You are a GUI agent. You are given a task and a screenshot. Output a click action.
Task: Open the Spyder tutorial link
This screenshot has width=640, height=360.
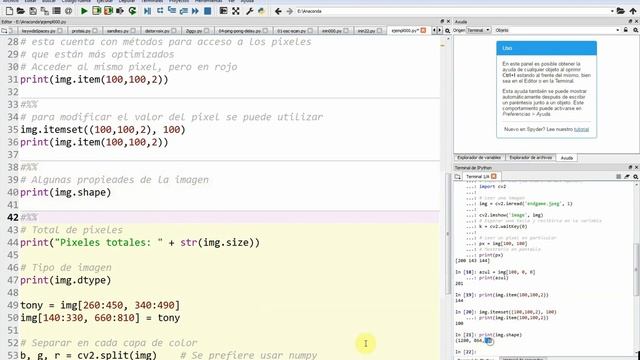[581, 129]
